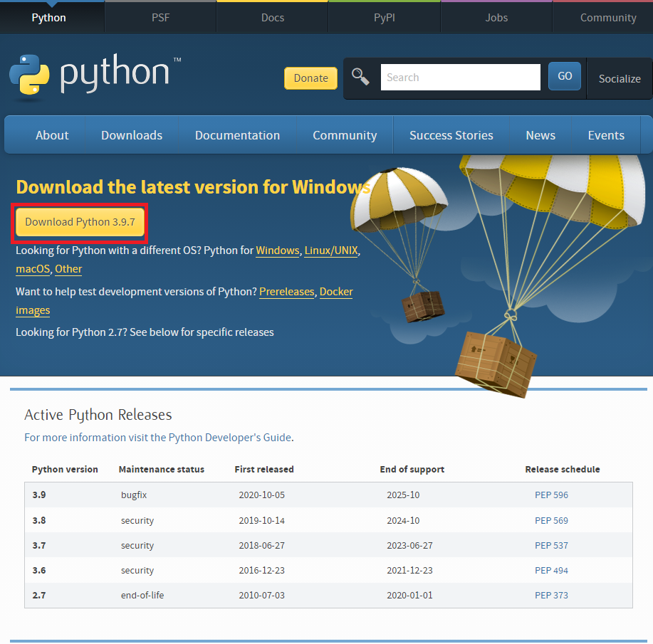Follow the macOS link
This screenshot has height=644, width=653.
click(33, 269)
